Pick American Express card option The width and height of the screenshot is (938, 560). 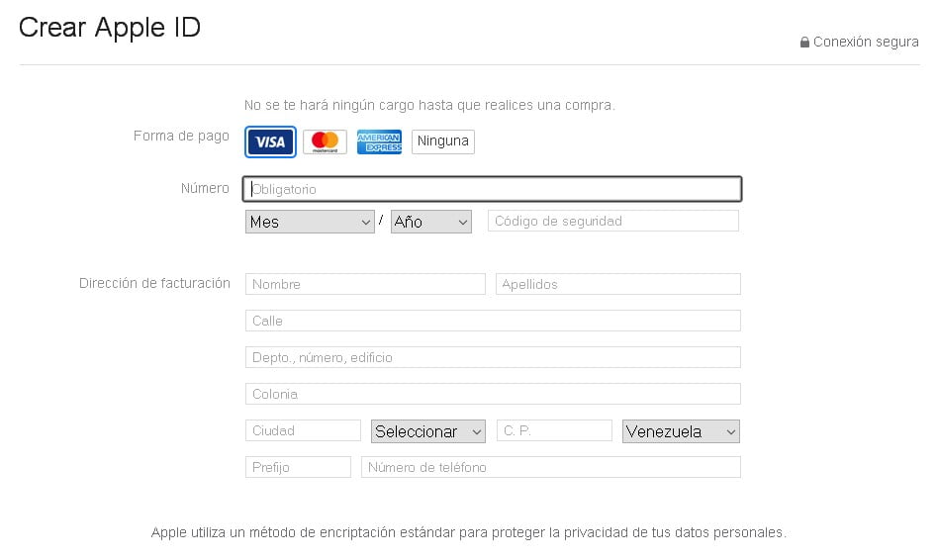(379, 141)
